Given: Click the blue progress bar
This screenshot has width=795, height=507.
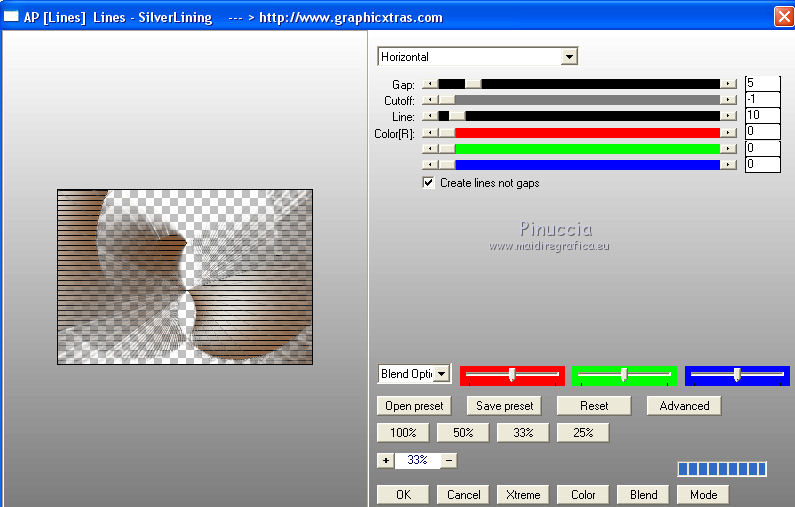Looking at the screenshot, I should pyautogui.click(x=722, y=469).
